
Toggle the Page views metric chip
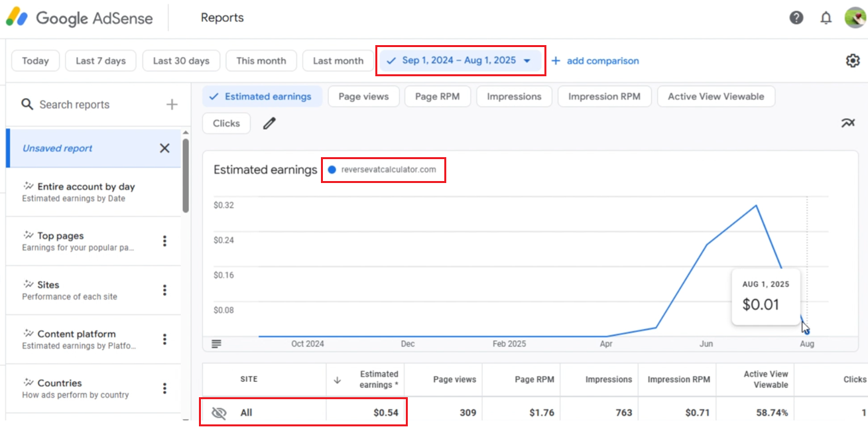[x=363, y=96]
